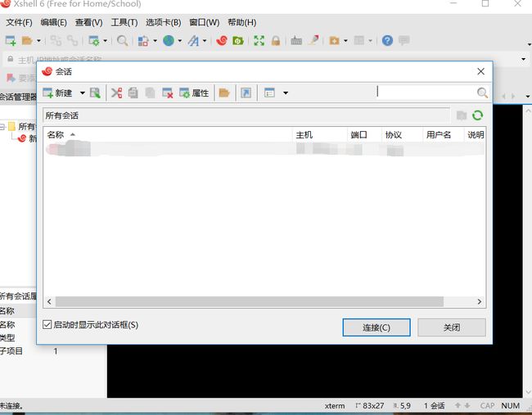Expand the 新建 dropdown arrow in dialog
The height and width of the screenshot is (415, 532).
pos(83,92)
